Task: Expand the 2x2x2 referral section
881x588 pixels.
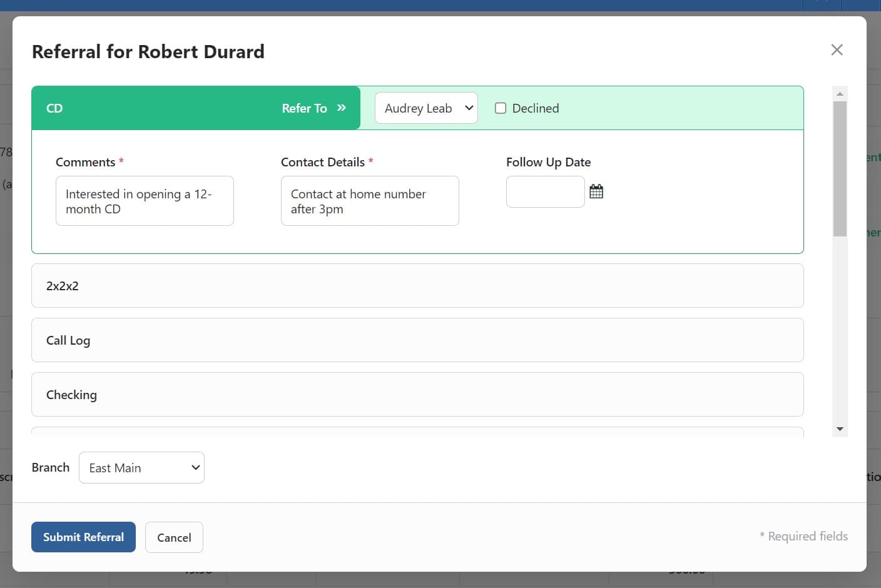Action: tap(417, 286)
